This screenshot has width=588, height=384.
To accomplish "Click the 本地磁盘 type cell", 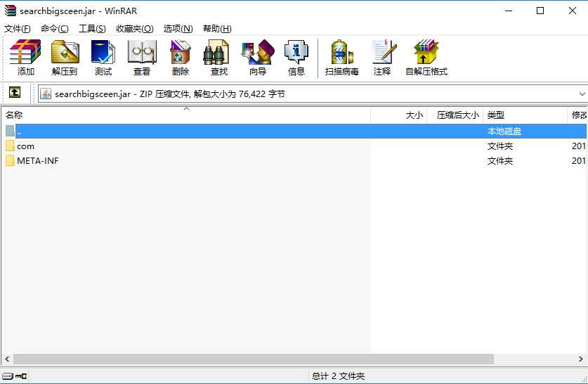I will [x=504, y=132].
